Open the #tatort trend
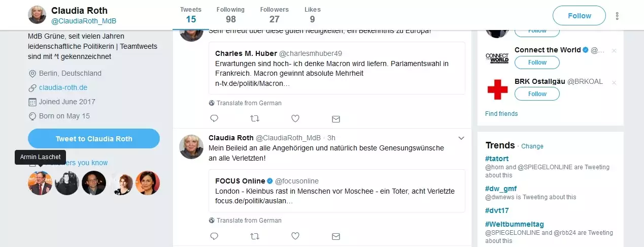Viewport: 644px width, 247px height. pos(497,159)
